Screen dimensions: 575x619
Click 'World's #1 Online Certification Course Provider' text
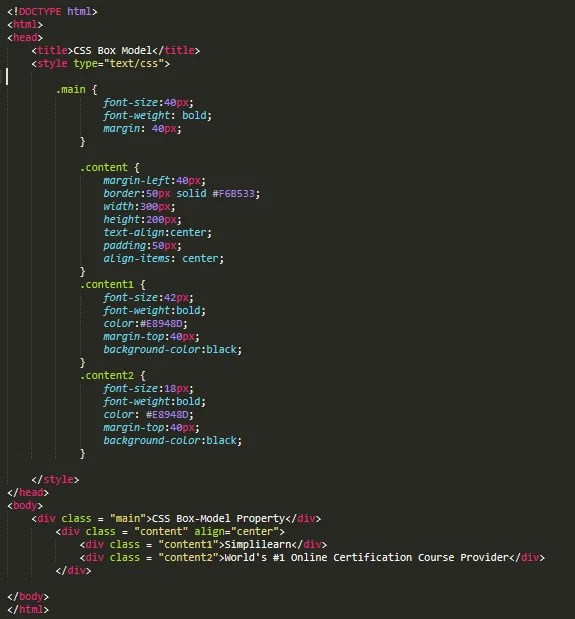[367, 557]
